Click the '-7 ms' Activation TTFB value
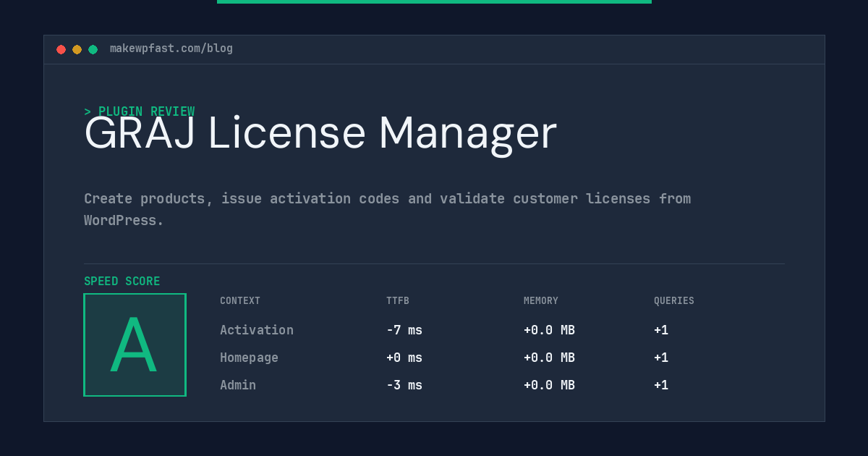This screenshot has height=456, width=868. [x=404, y=330]
